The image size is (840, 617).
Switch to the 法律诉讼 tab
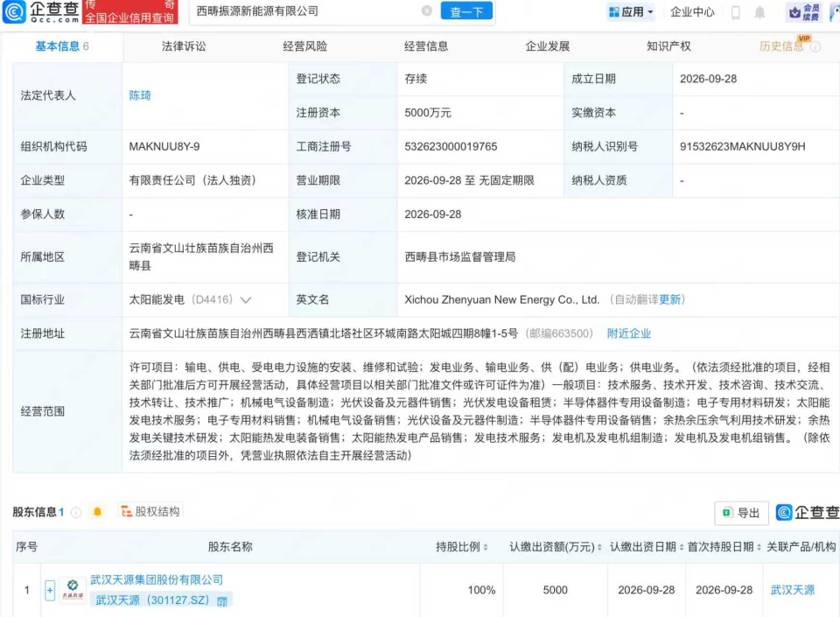[184, 46]
